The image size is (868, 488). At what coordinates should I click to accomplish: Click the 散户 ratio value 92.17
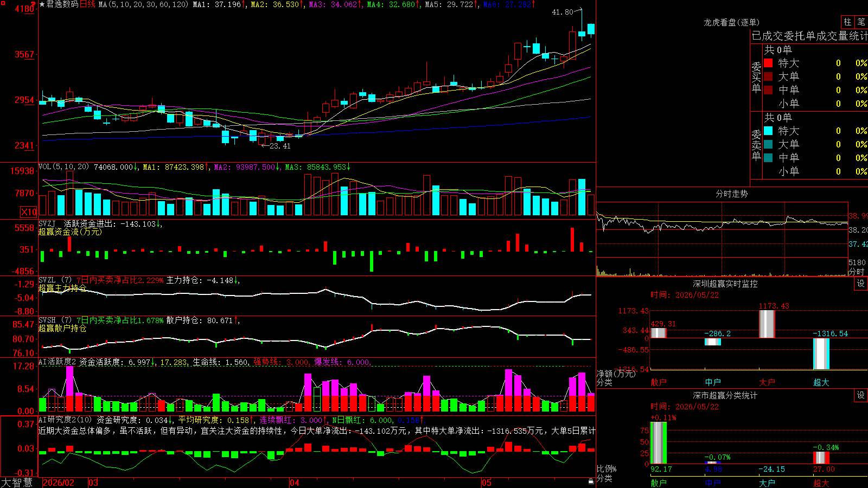[x=661, y=469]
